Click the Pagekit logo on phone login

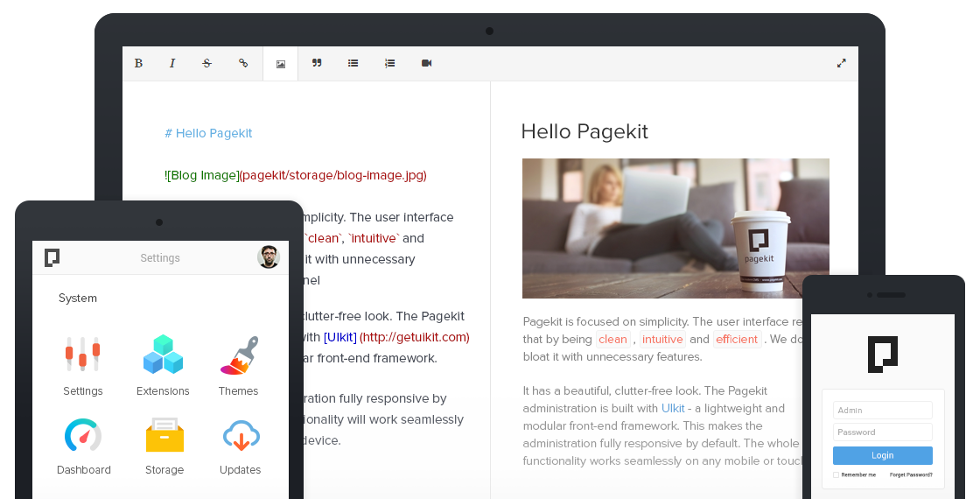click(883, 354)
